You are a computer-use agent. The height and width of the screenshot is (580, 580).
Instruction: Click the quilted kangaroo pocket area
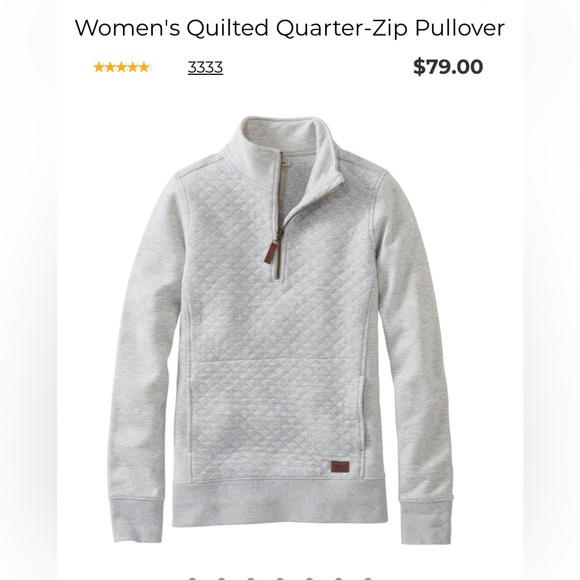[x=269, y=418]
